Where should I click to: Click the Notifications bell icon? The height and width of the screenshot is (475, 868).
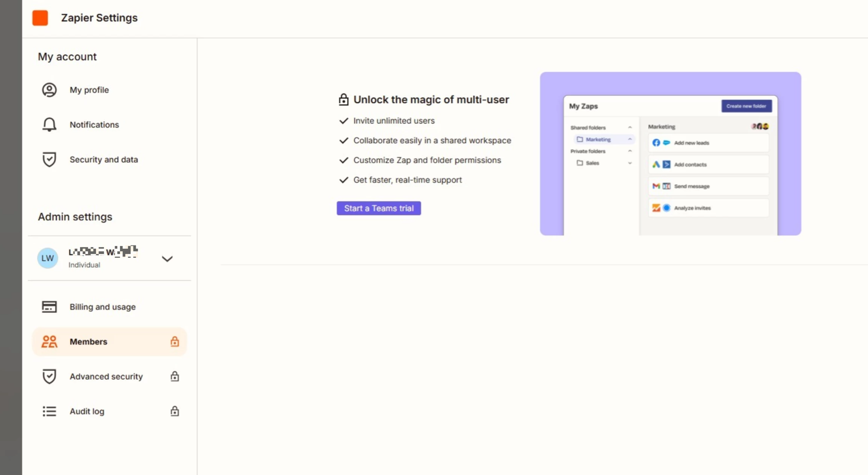tap(49, 125)
